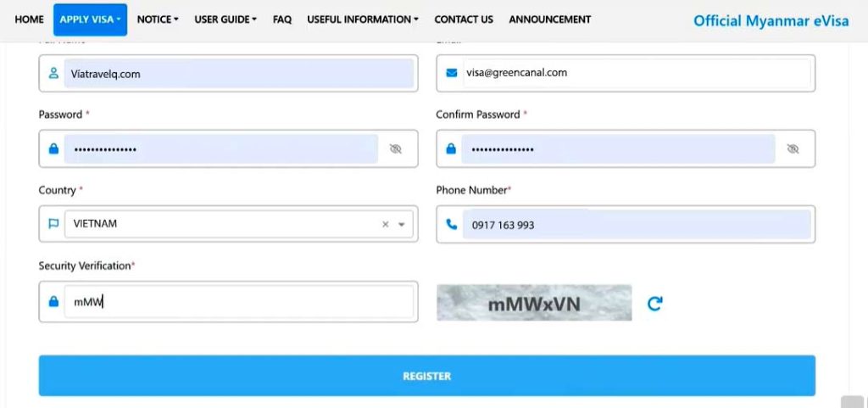
Task: Expand the USER GUIDE menu
Action: point(225,20)
